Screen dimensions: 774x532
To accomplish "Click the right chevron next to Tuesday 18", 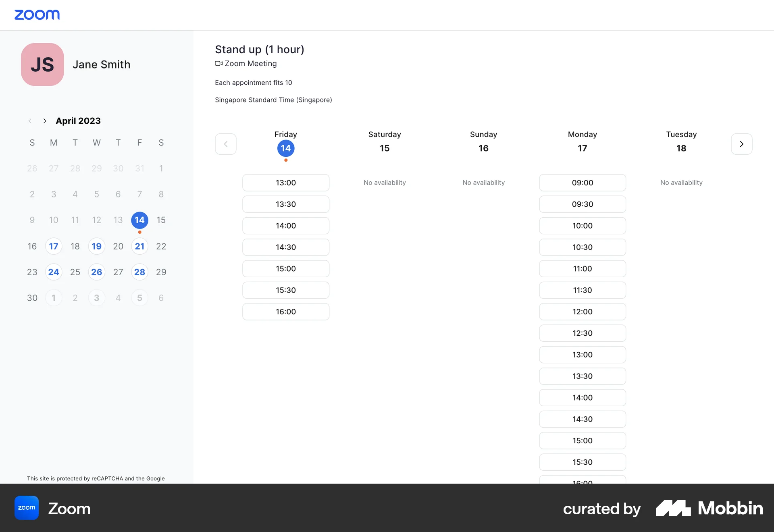I will (741, 144).
